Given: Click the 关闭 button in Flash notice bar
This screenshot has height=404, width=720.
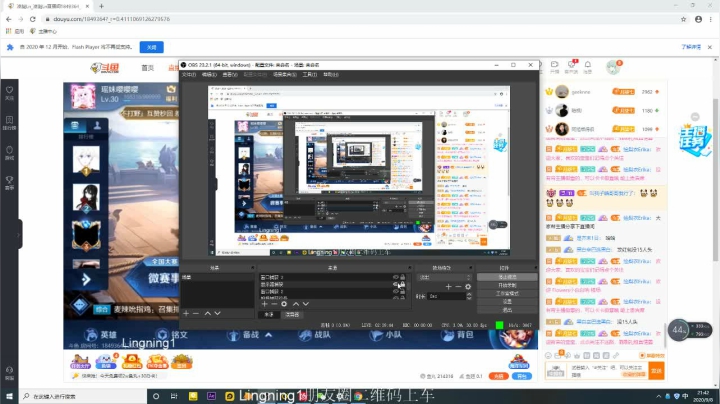Looking at the screenshot, I should click(152, 47).
